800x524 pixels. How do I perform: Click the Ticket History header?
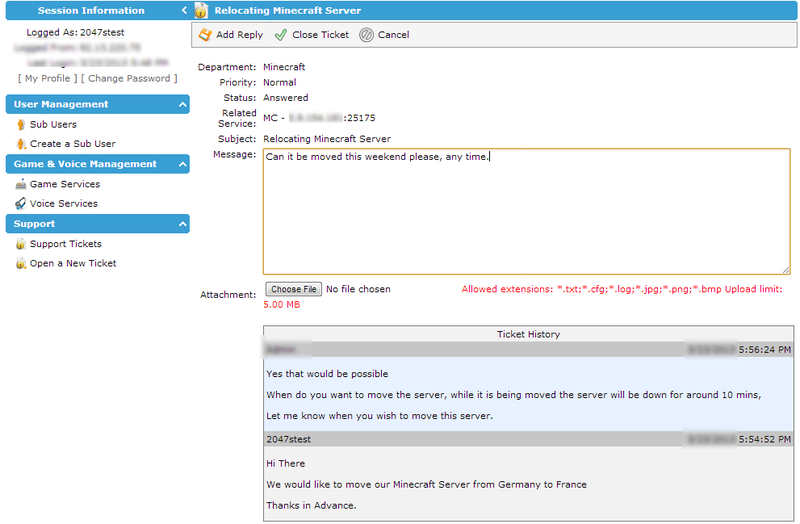click(529, 334)
